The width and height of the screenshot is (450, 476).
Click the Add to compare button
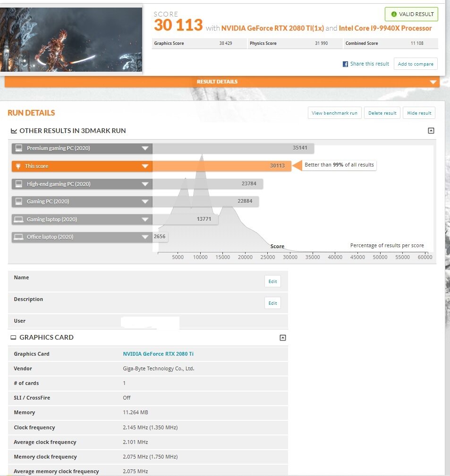416,64
